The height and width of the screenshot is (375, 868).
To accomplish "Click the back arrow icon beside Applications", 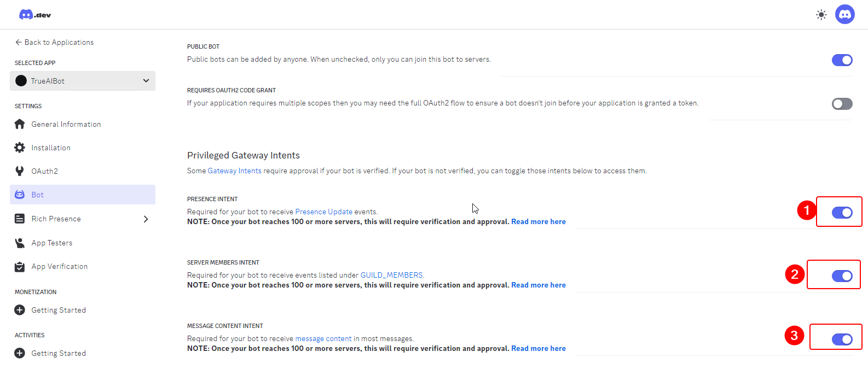I will pyautogui.click(x=19, y=42).
